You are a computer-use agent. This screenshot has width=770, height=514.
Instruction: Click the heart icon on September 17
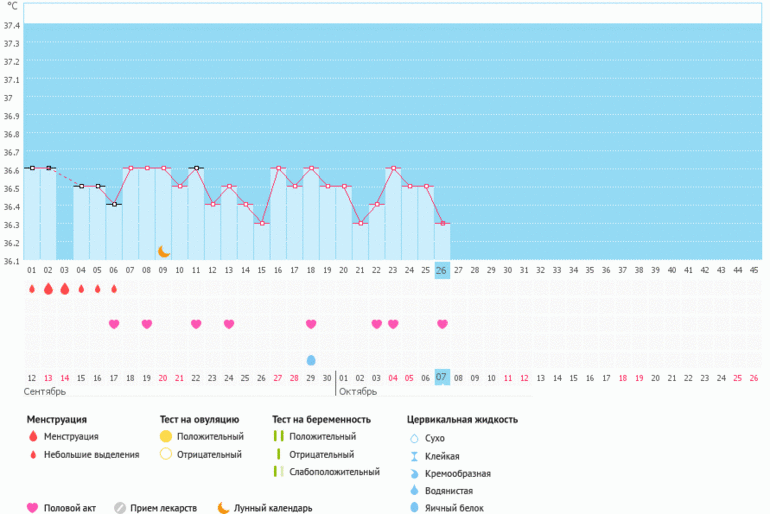[114, 324]
